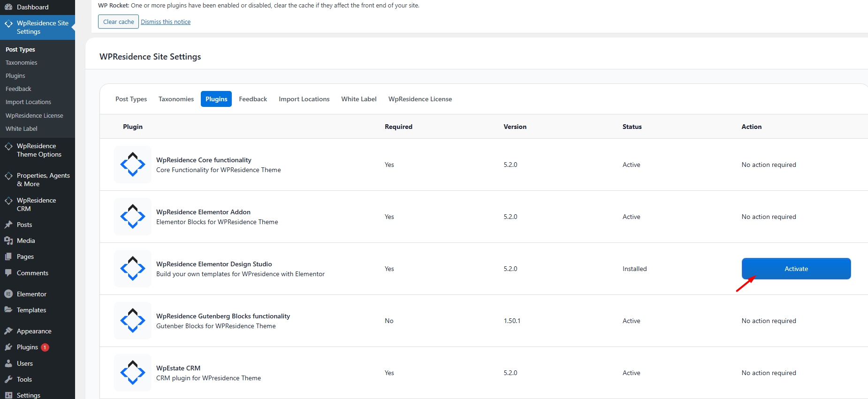Go to Dashboard in the admin menu
Screen dimensions: 868x399
pyautogui.click(x=32, y=7)
